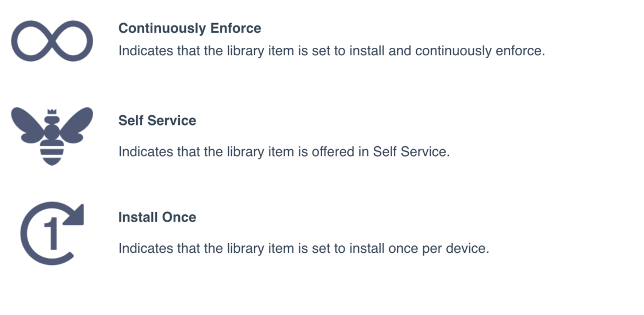The width and height of the screenshot is (644, 315).
Task: Select the "Continuously Enforce" heading
Action: pos(190,28)
